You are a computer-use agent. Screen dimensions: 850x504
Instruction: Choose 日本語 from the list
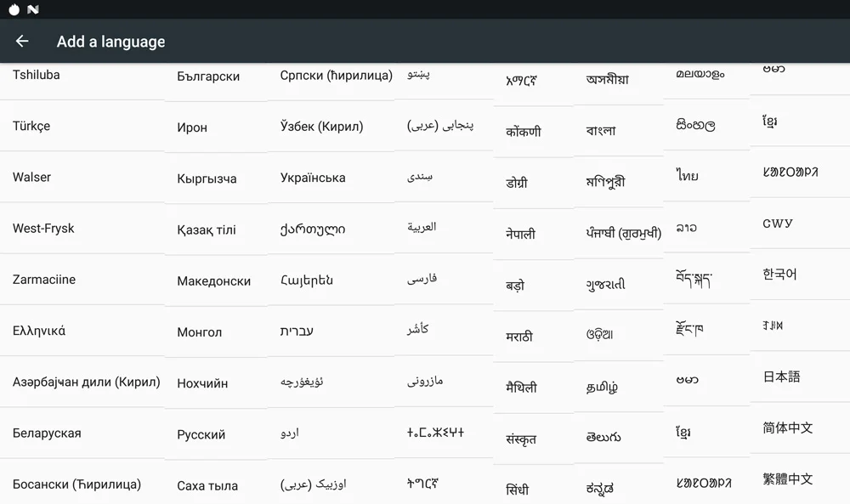(x=781, y=377)
